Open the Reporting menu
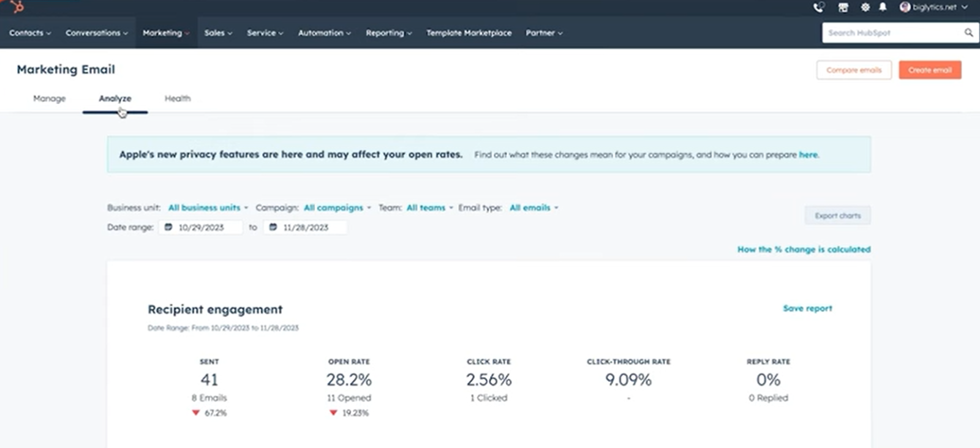The width and height of the screenshot is (980, 448). [x=388, y=33]
